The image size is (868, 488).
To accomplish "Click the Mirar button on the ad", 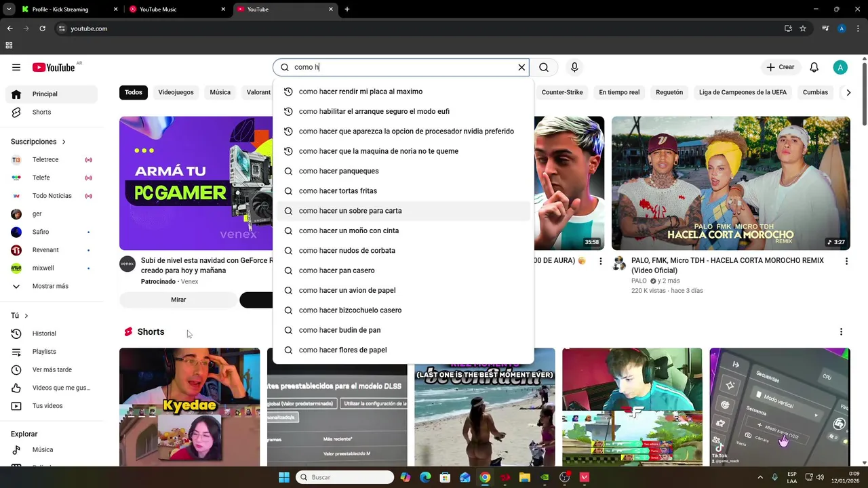I will click(178, 300).
